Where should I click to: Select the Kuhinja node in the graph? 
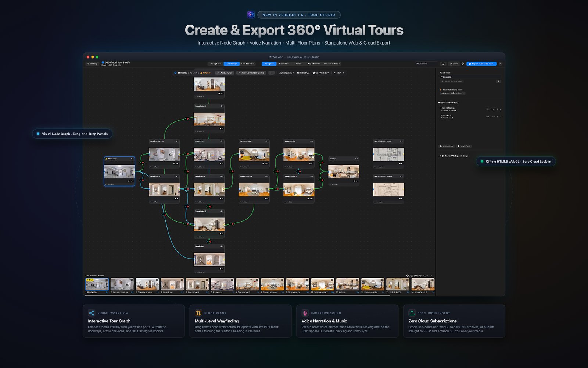click(x=344, y=171)
